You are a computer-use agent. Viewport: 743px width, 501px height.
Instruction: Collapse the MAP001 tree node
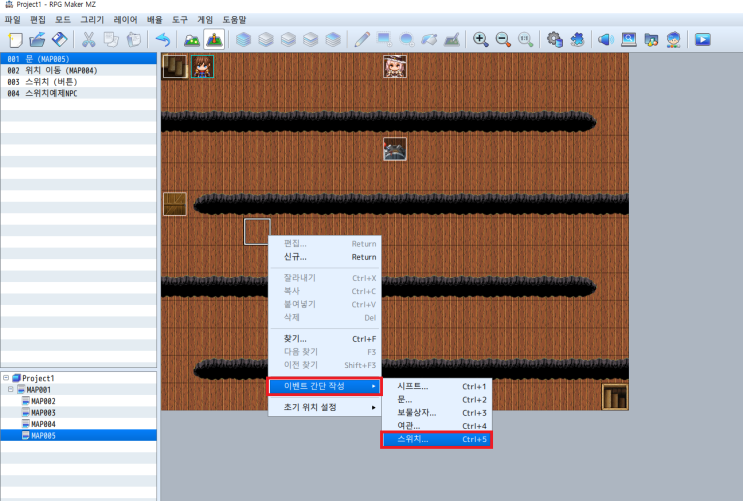coord(10,389)
